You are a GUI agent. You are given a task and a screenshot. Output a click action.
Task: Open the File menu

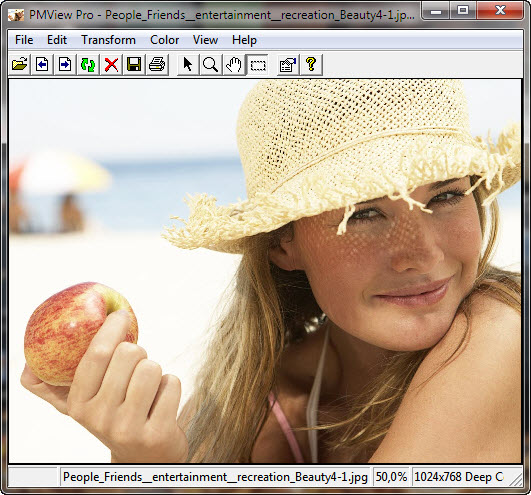click(24, 40)
